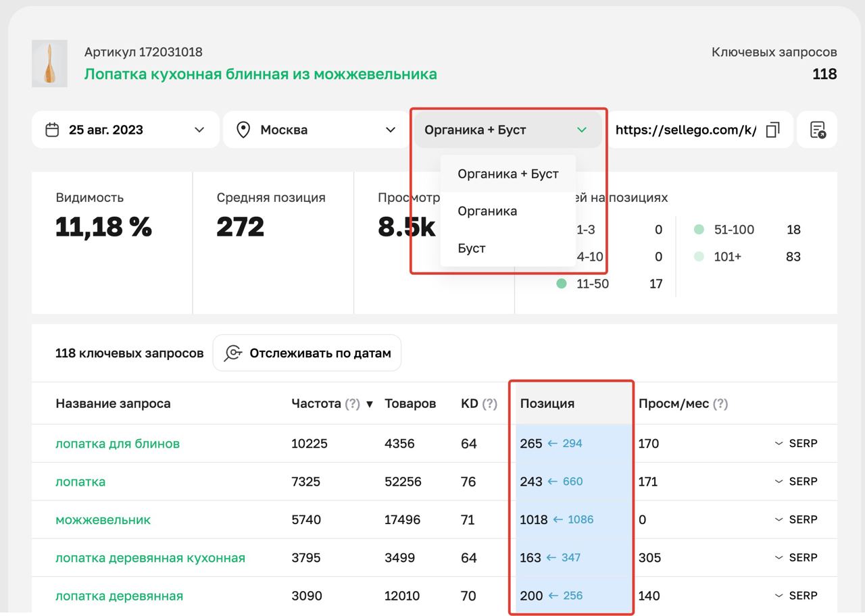
Task: Click the green 11-50 positions indicator dot
Action: [x=561, y=284]
